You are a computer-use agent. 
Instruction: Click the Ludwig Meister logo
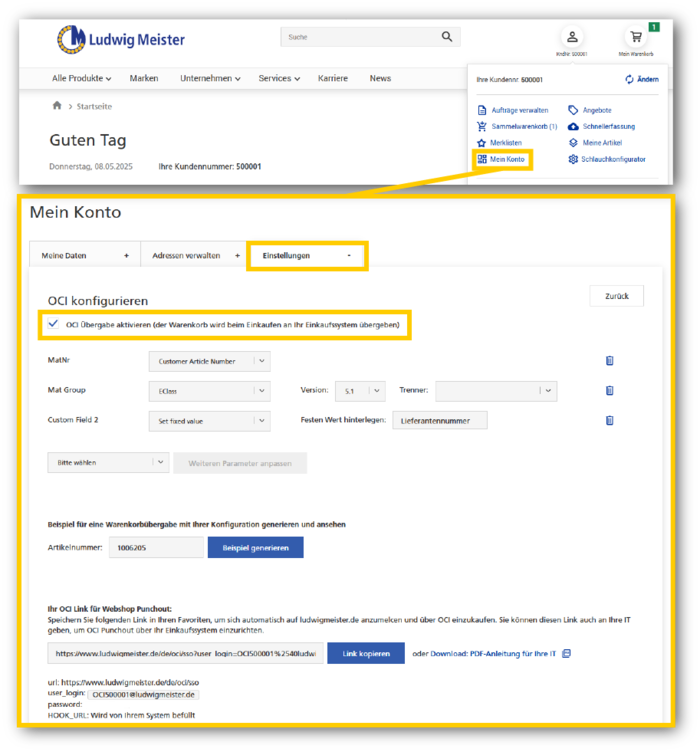point(121,40)
